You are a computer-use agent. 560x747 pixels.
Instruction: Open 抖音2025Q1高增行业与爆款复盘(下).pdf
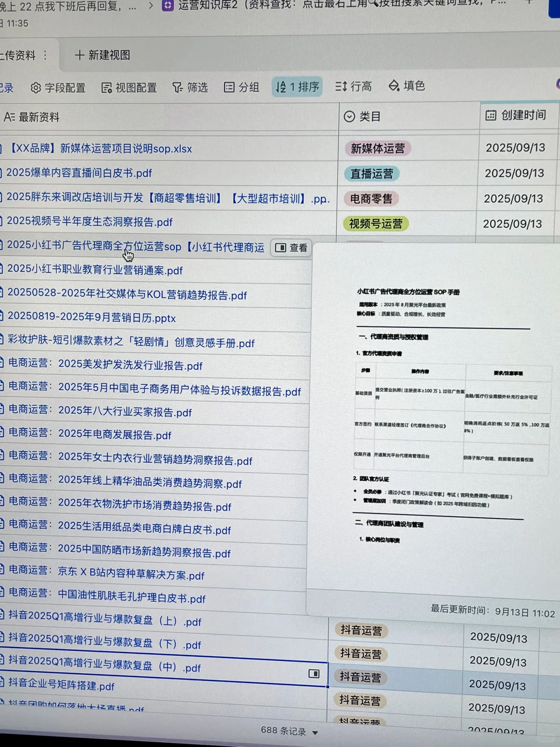(x=105, y=642)
